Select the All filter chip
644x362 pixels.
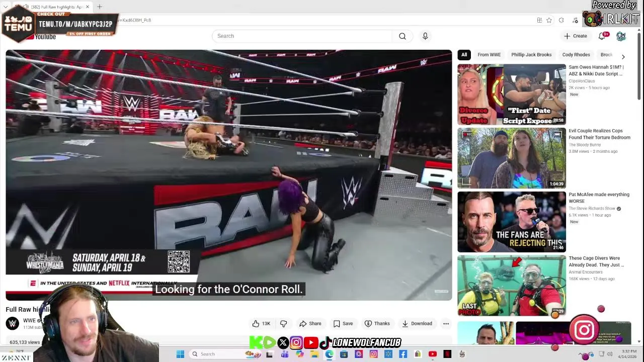click(464, 55)
